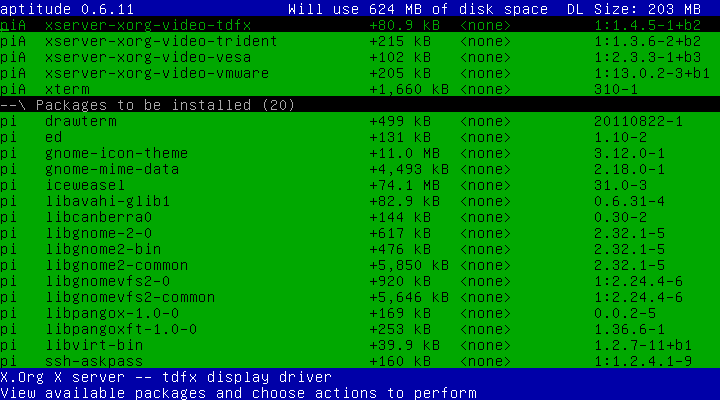Image resolution: width=720 pixels, height=400 pixels.
Task: Click the 'aptitude 0.6.11' title bar text
Action: (62, 9)
